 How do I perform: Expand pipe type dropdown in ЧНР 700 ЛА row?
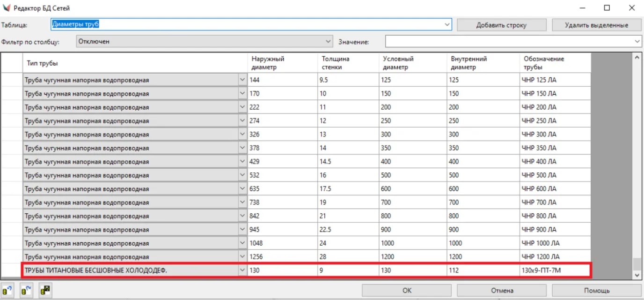coord(242,202)
